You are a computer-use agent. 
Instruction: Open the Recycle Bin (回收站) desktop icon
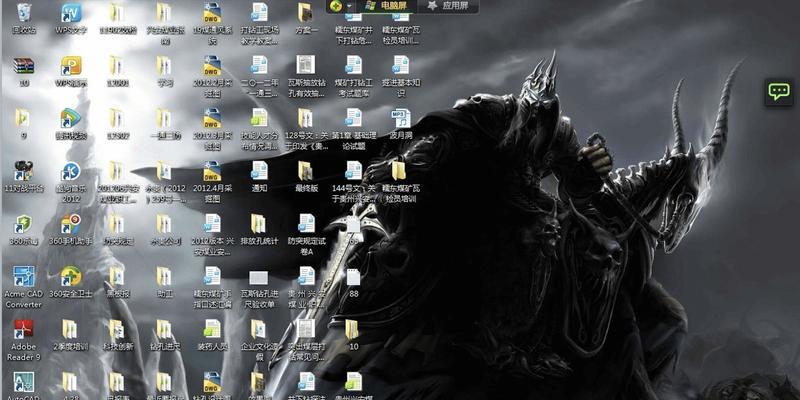(x=23, y=19)
